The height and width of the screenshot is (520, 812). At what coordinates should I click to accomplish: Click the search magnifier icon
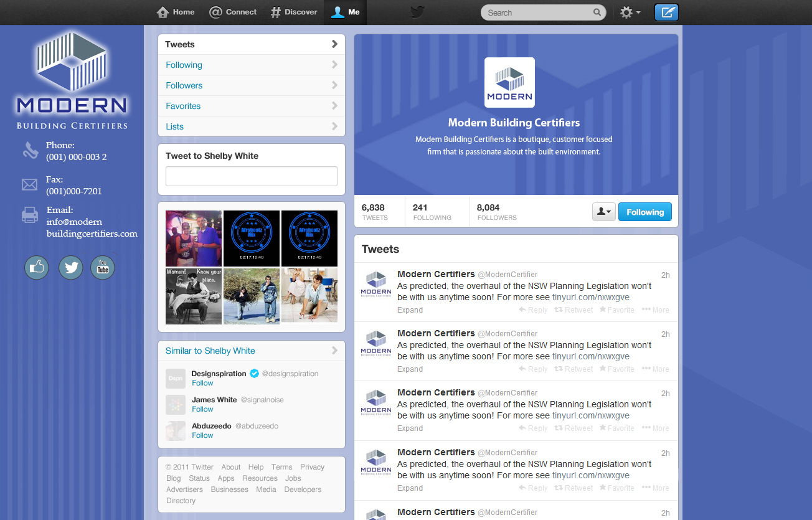[597, 12]
